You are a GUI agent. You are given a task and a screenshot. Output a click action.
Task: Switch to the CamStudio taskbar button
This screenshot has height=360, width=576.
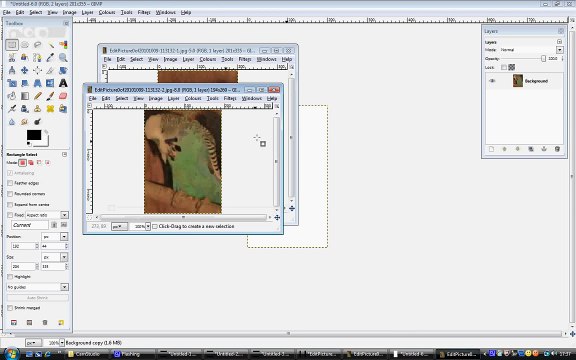click(88, 354)
